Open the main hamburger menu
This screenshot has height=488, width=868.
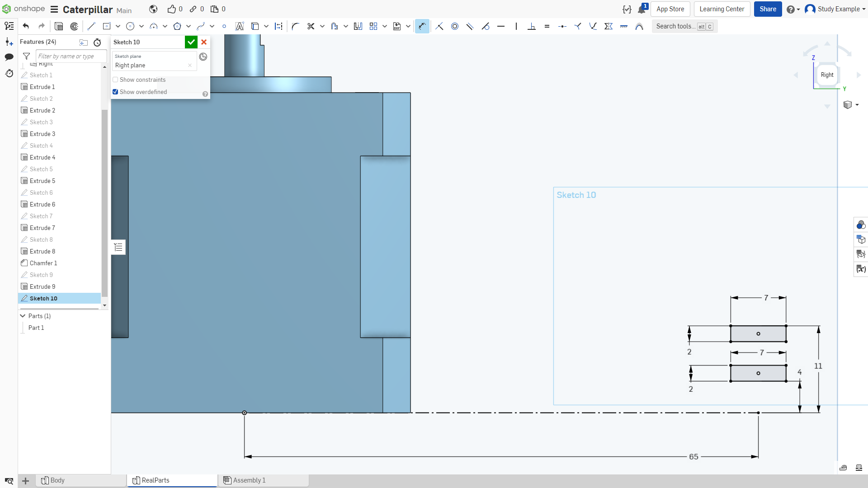tap(54, 9)
